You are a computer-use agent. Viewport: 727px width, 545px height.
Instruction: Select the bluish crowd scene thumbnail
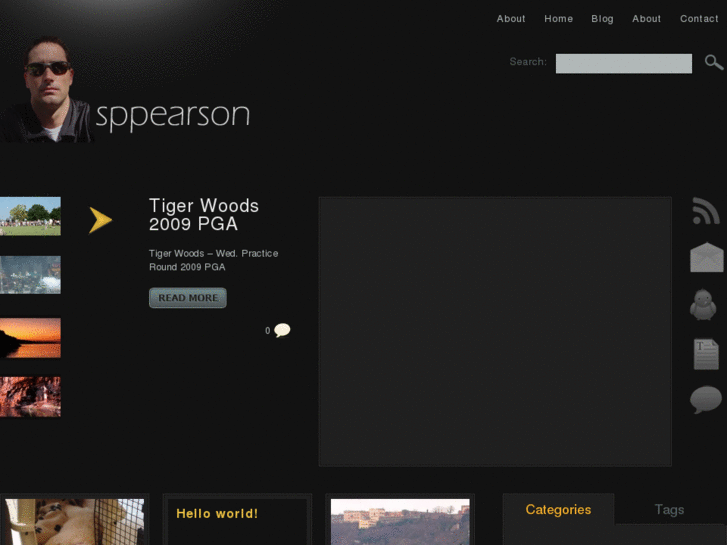click(x=30, y=275)
